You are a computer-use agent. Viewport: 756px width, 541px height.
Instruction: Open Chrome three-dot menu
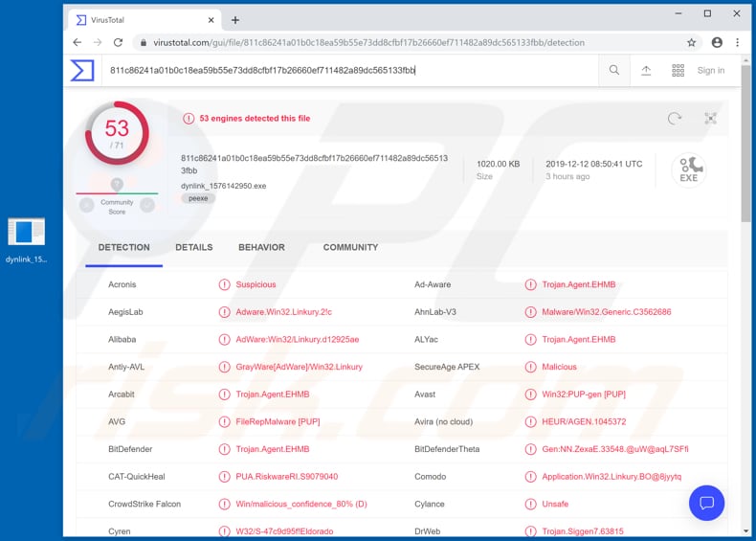coord(738,42)
